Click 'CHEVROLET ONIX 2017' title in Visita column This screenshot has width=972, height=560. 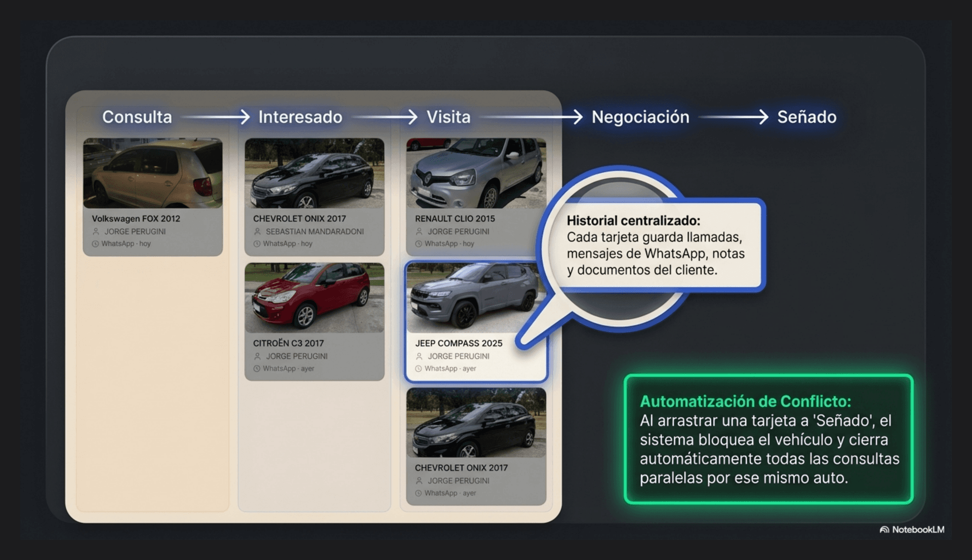click(x=461, y=468)
